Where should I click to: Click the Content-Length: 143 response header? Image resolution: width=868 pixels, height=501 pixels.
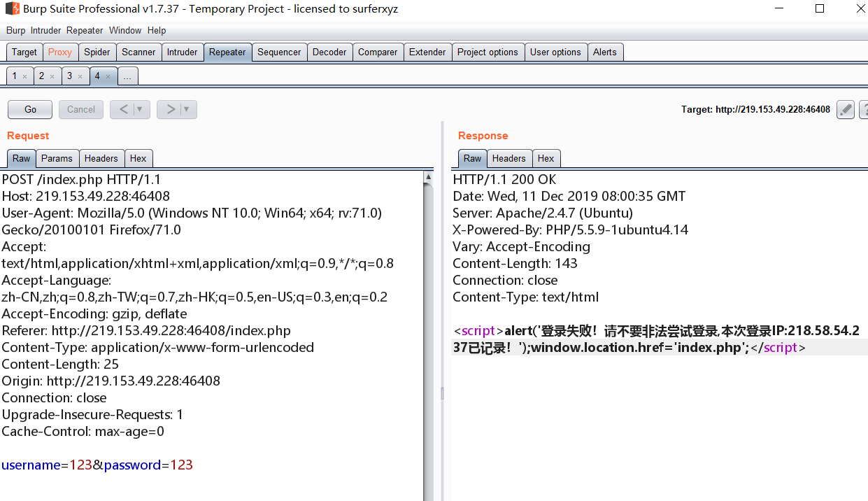coord(515,263)
